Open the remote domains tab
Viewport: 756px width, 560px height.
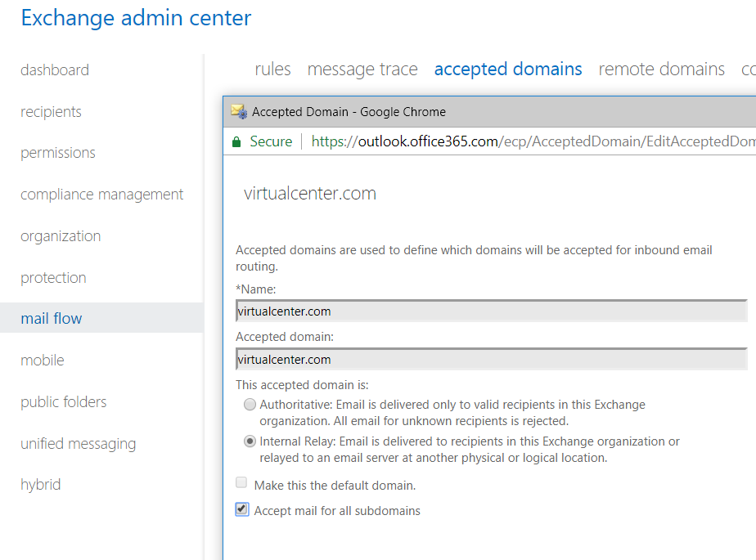pos(661,69)
